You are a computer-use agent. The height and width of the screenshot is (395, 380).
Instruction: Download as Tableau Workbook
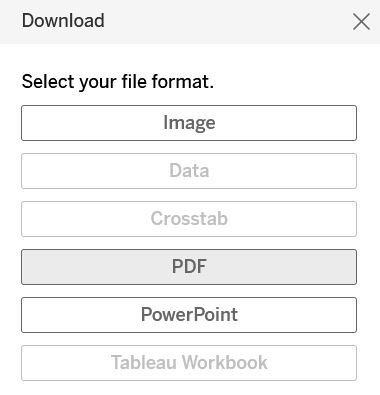click(x=189, y=363)
